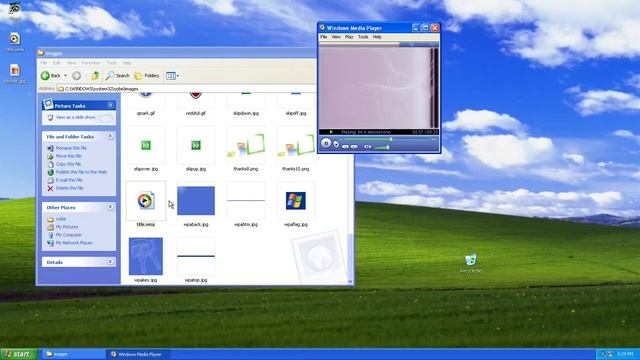Open the Edit menu in Images window
The height and width of the screenshot is (360, 640).
pos(57,63)
